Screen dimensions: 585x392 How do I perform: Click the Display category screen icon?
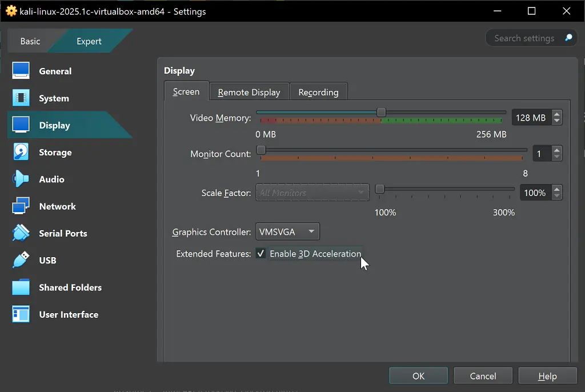[x=21, y=125]
